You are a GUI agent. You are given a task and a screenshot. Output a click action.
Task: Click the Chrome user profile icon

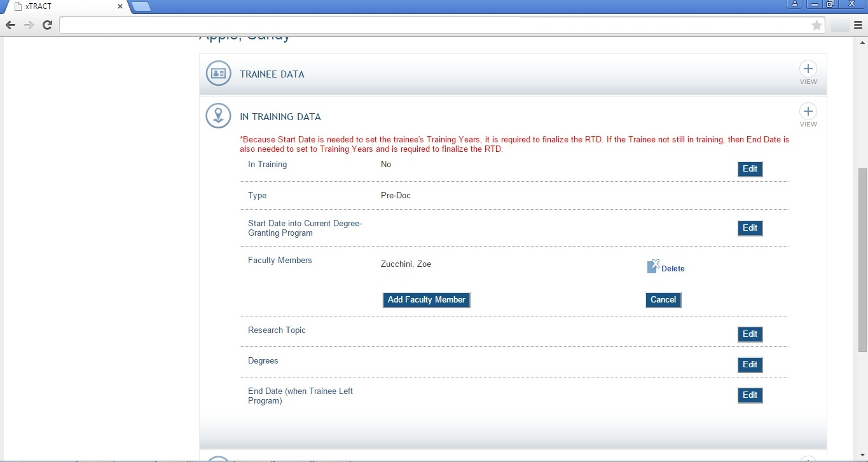pyautogui.click(x=795, y=4)
